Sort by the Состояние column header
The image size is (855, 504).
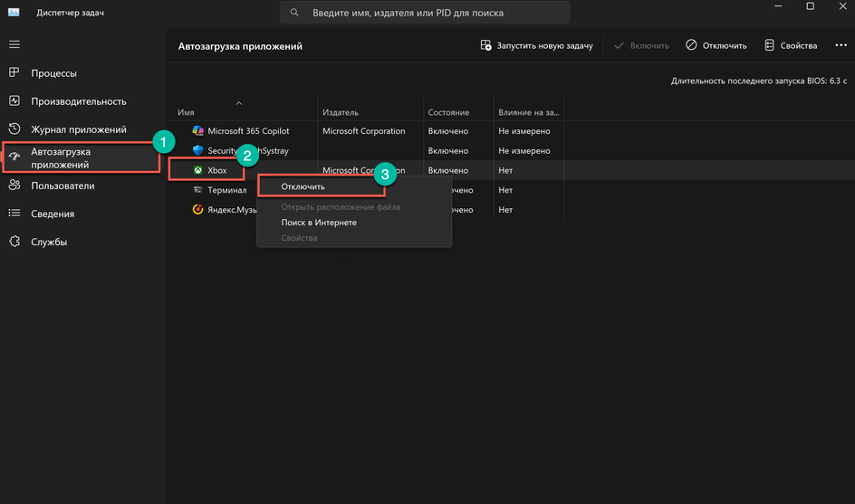(x=448, y=112)
